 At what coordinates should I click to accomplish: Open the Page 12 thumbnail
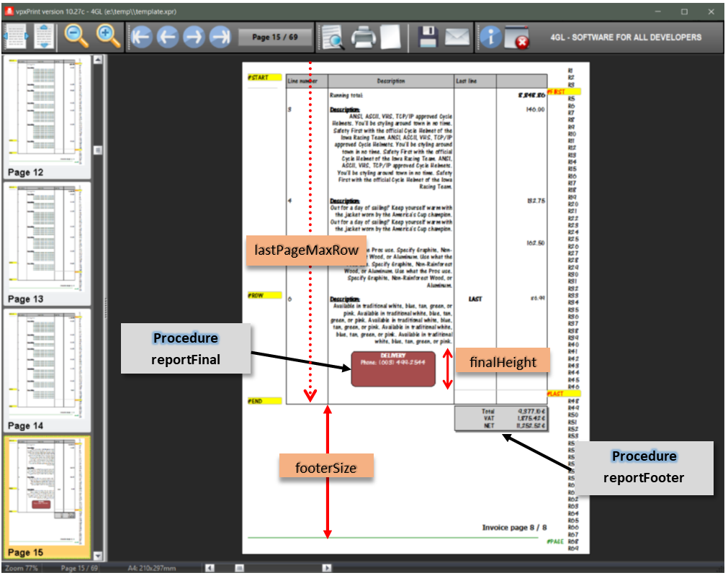[x=46, y=117]
